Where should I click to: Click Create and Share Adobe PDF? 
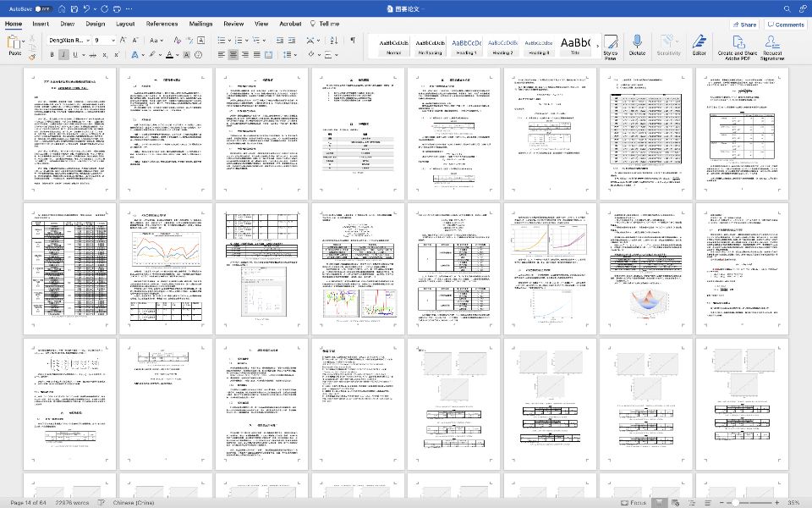(738, 47)
